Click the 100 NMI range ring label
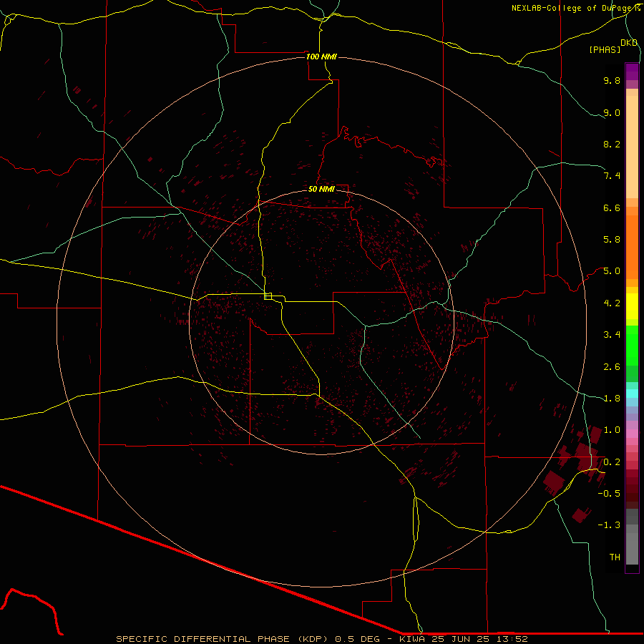The width and height of the screenshot is (644, 644). 321,57
